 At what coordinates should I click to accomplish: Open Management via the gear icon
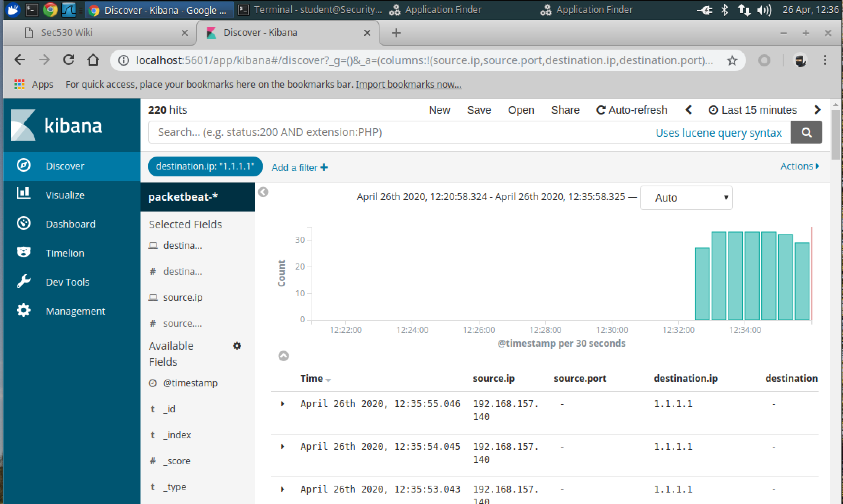pyautogui.click(x=24, y=310)
